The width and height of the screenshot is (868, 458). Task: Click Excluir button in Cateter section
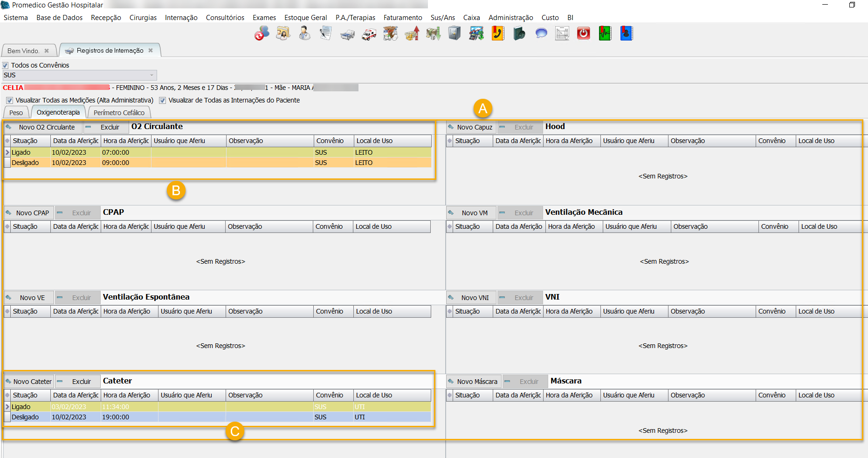(x=78, y=382)
